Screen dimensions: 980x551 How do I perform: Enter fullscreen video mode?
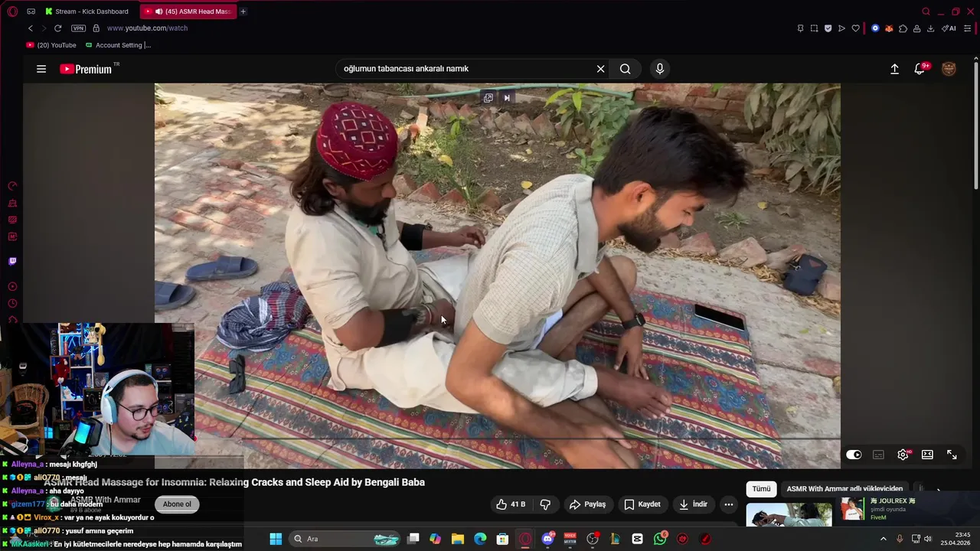[x=952, y=455]
